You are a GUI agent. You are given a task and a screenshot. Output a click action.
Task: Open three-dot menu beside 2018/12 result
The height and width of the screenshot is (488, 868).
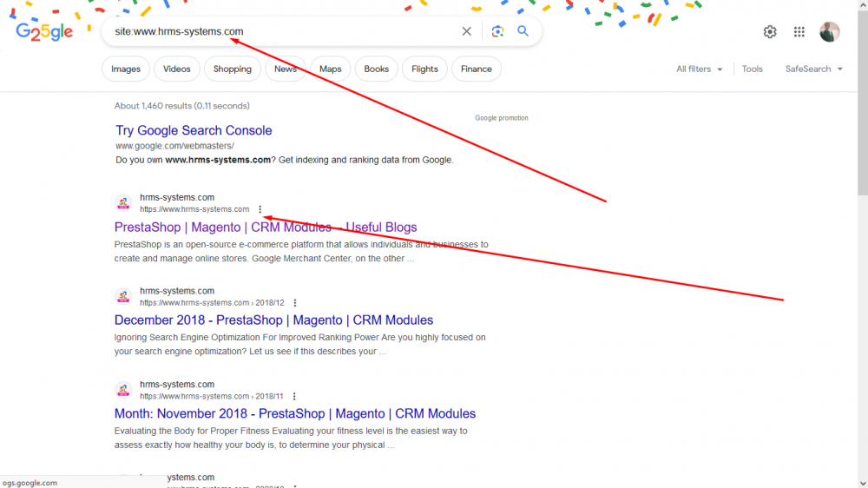click(294, 303)
